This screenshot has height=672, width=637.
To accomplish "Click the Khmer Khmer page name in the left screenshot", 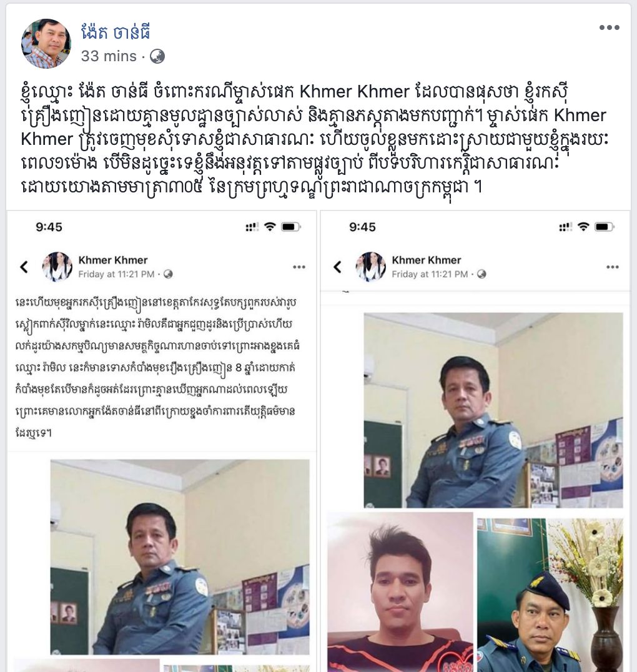I will tap(113, 260).
